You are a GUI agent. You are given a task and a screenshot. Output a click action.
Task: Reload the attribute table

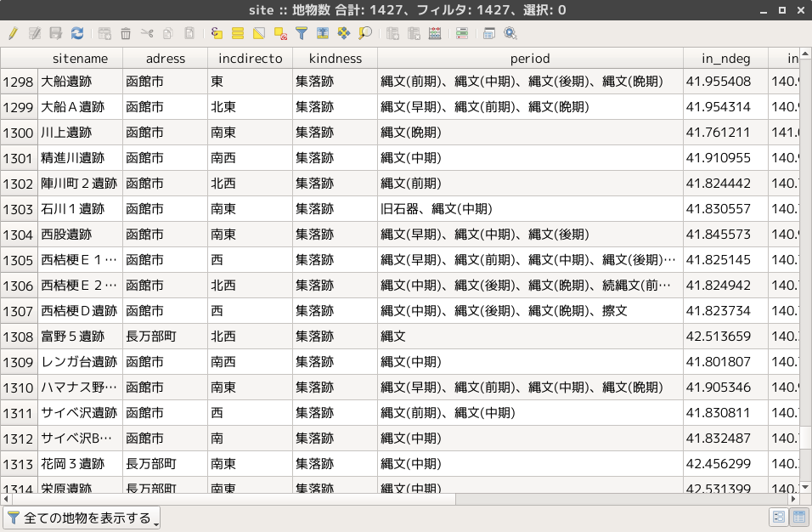coord(77,34)
